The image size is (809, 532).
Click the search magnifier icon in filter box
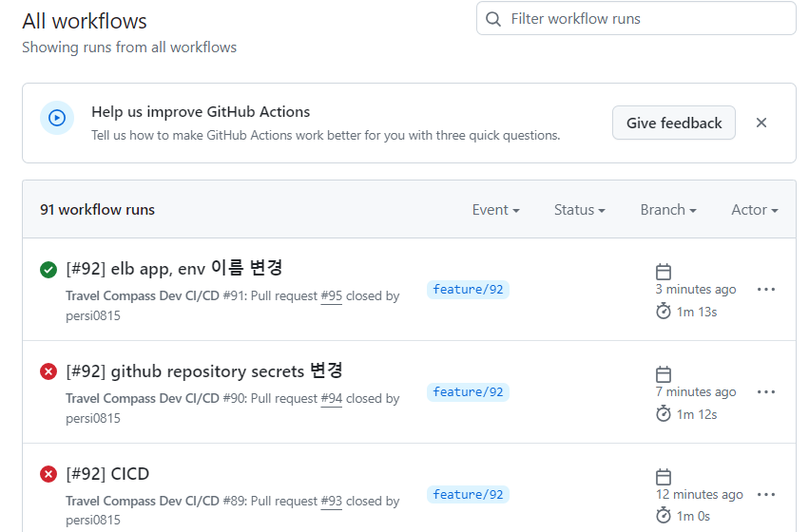point(493,19)
